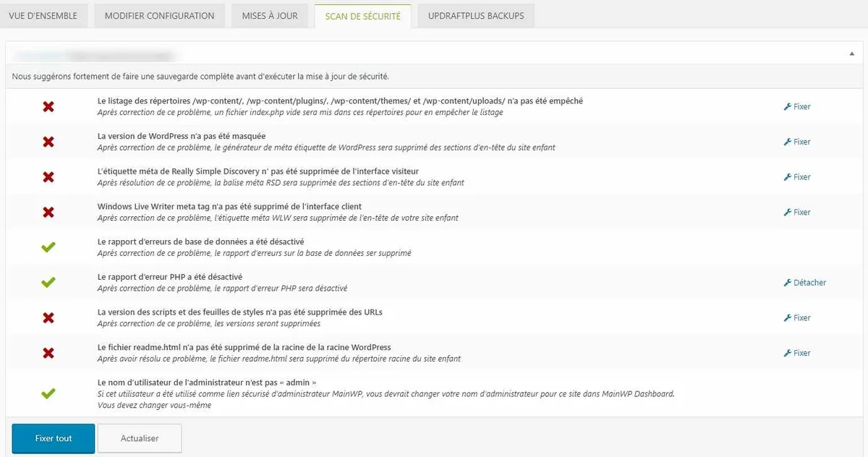868x457 pixels.
Task: Click red X icon for WordPress version row
Action: point(48,142)
